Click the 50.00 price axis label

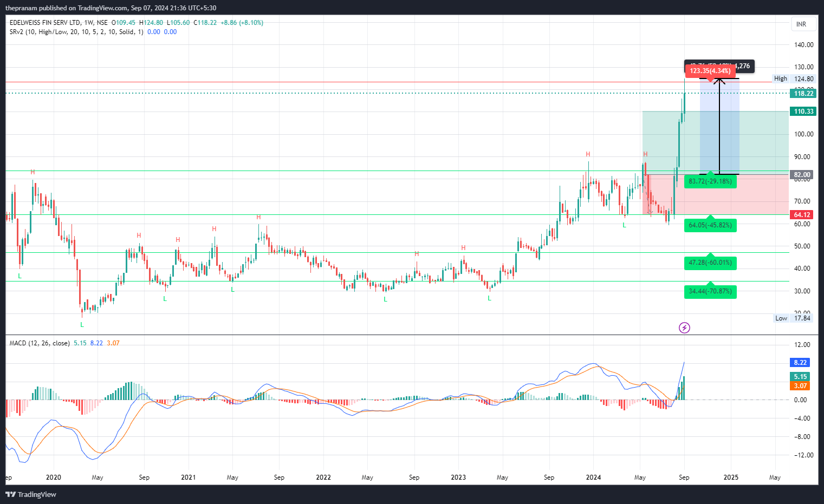click(x=802, y=246)
